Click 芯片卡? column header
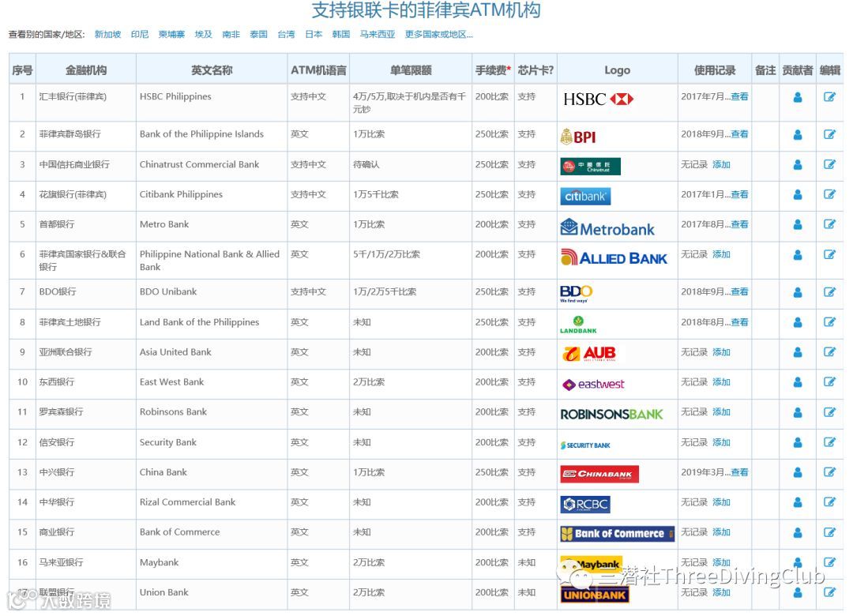 535,70
